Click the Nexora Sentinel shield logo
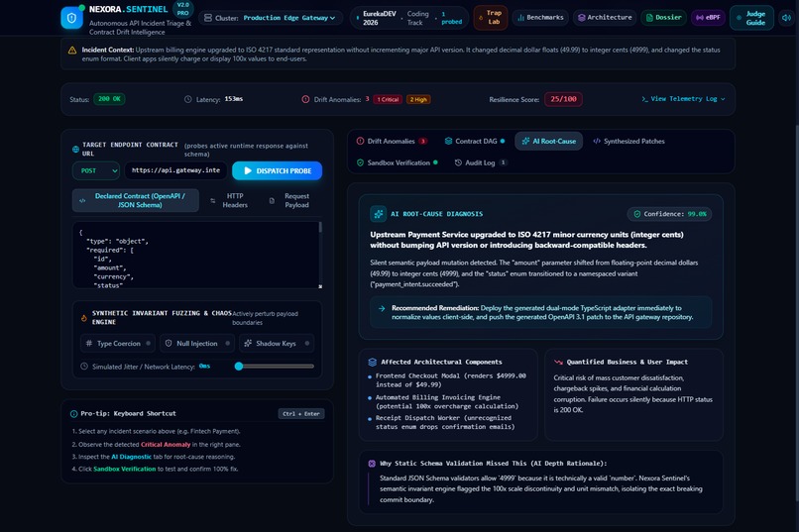799x532 pixels. pos(71,18)
